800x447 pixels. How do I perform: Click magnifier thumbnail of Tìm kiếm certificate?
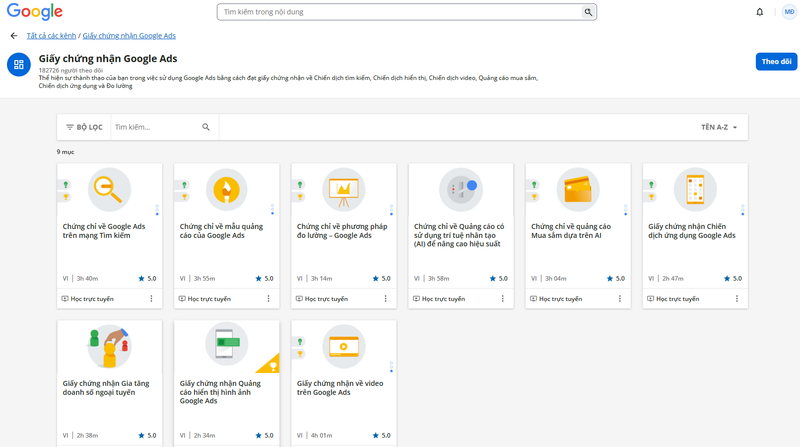pos(109,189)
